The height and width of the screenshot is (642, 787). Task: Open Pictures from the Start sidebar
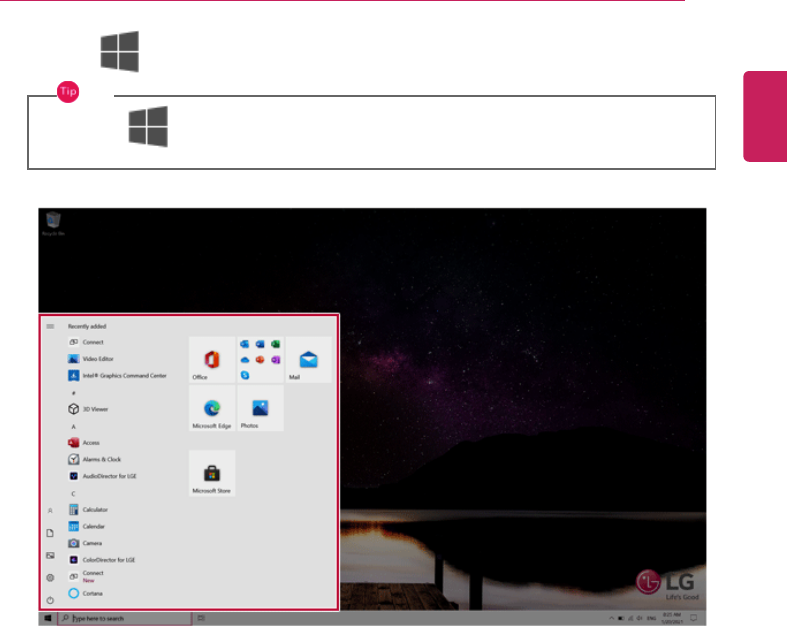click(x=50, y=555)
